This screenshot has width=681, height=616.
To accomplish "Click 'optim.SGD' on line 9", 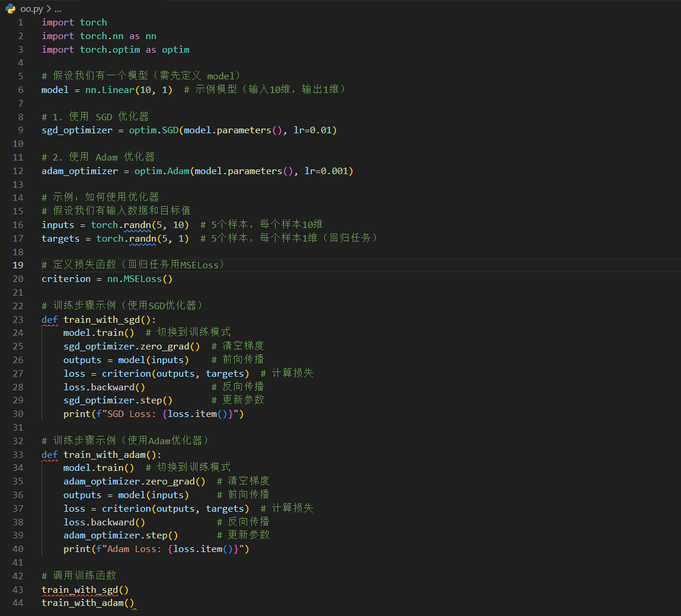I will point(154,130).
